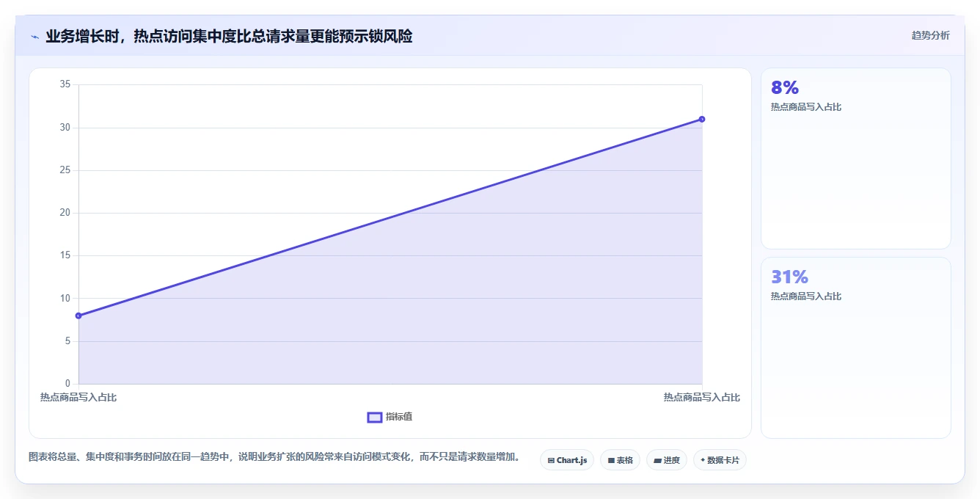Click the y-axis label 35
The height and width of the screenshot is (499, 980).
coord(65,84)
